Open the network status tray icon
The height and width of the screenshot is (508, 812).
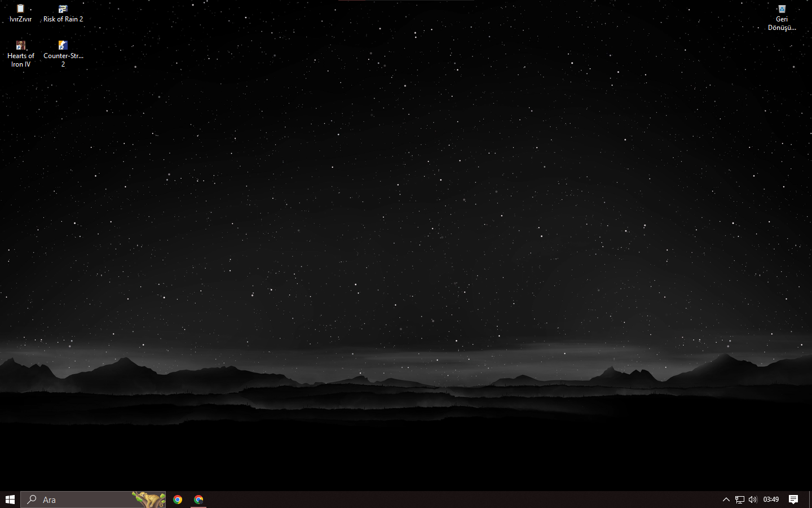tap(740, 500)
